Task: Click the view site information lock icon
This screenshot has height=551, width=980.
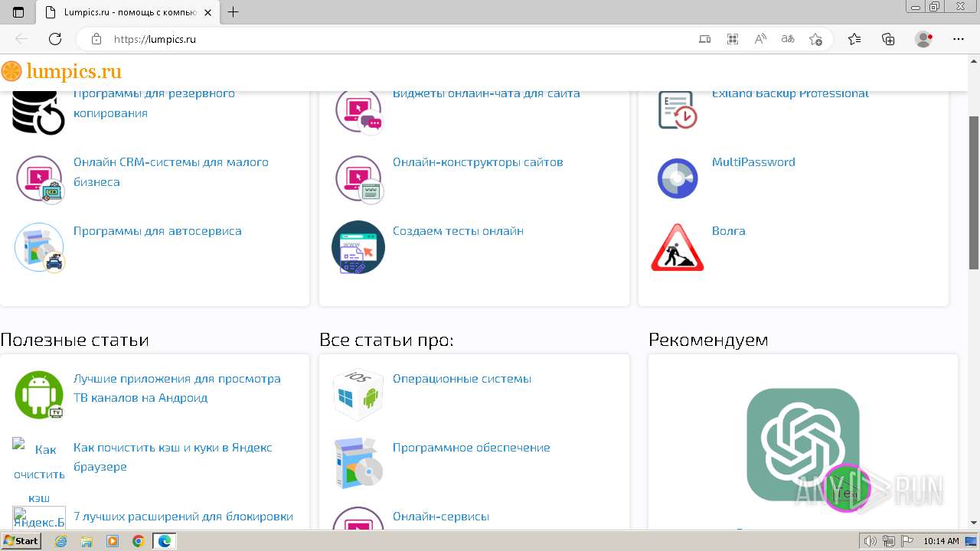Action: tap(96, 39)
